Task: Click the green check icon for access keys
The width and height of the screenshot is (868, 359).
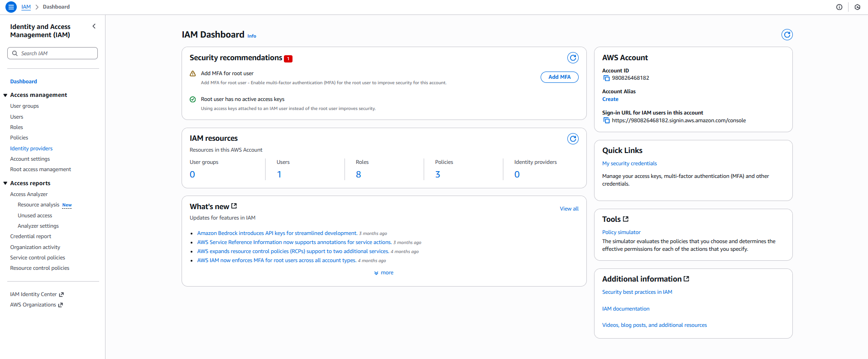Action: [192, 99]
